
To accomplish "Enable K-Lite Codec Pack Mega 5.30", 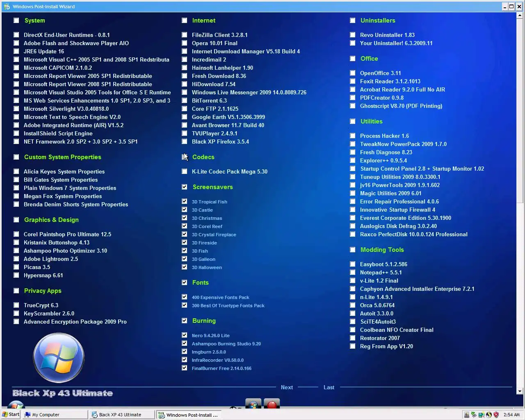I will click(x=185, y=171).
